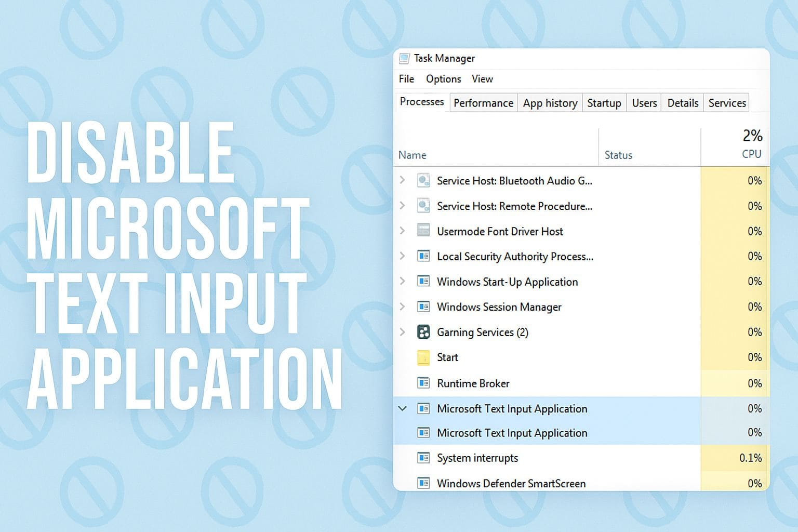Click the Usermode Font Driver Host icon
Image resolution: width=798 pixels, height=532 pixels.
point(423,231)
